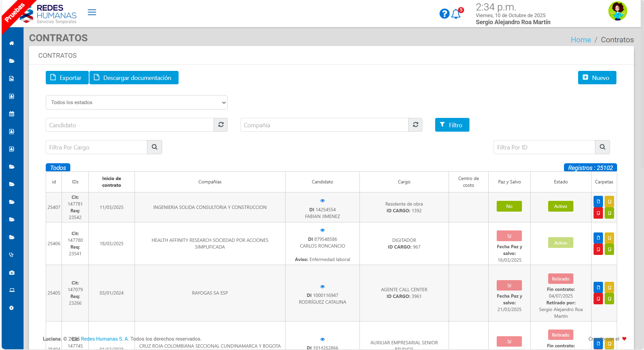Expand the Todos los estados dropdown

(137, 102)
